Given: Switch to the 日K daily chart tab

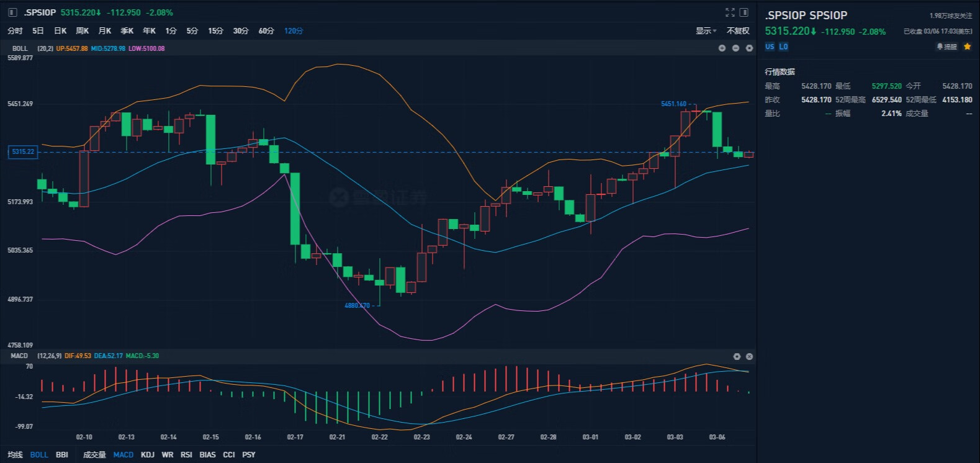Looking at the screenshot, I should [60, 31].
